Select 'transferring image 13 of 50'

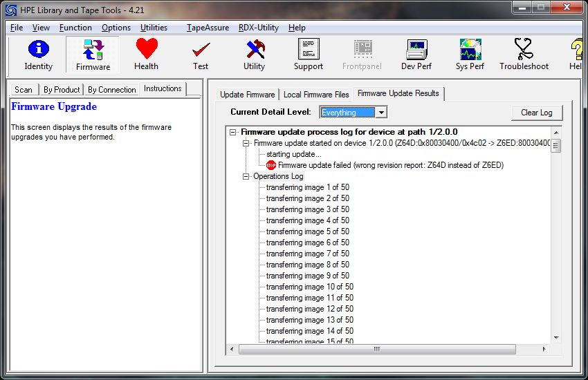click(x=310, y=320)
